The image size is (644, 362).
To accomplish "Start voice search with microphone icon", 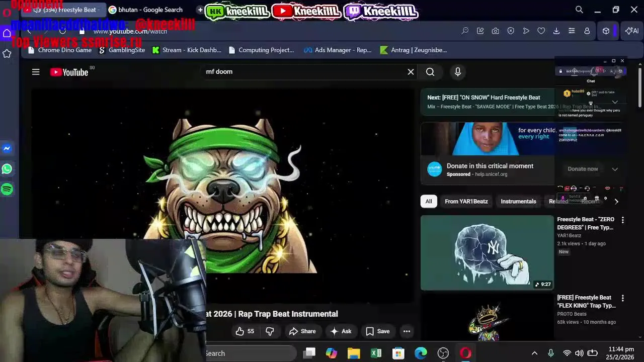I will [458, 72].
